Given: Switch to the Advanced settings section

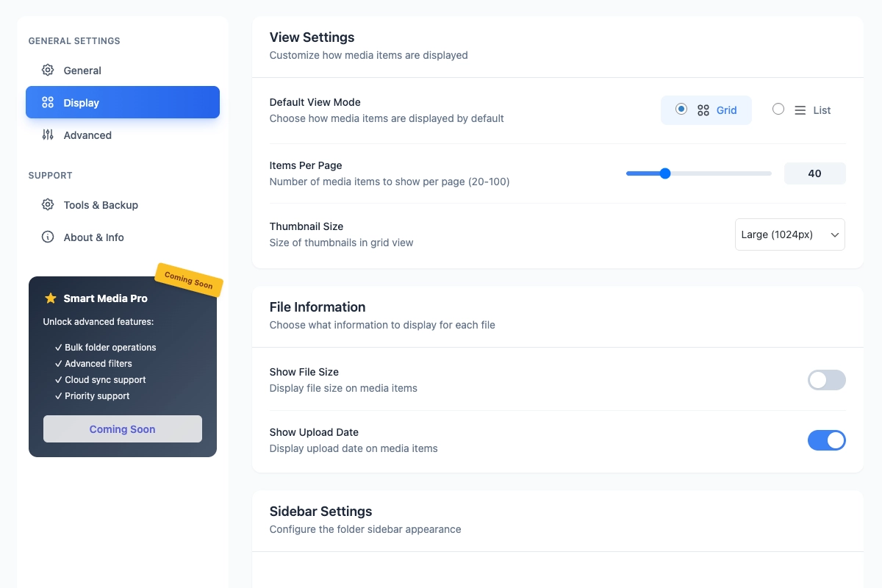Looking at the screenshot, I should pos(87,135).
